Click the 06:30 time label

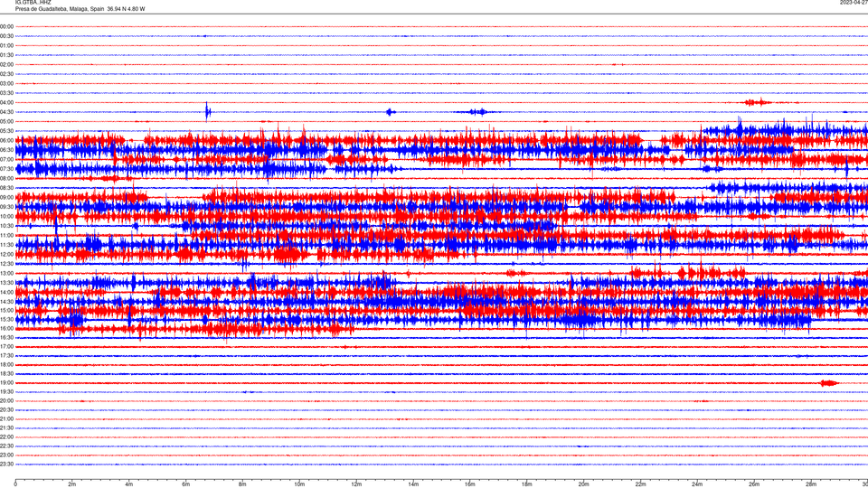pyautogui.click(x=6, y=150)
